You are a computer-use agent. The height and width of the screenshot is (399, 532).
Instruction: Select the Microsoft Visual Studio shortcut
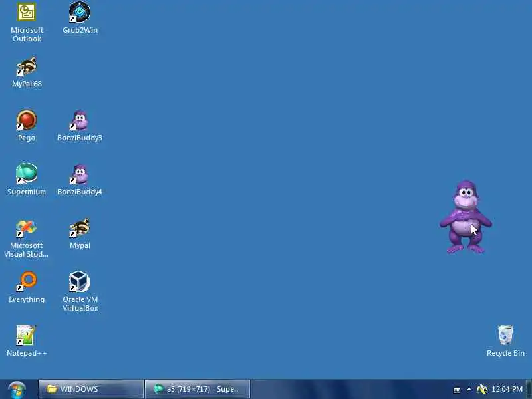pyautogui.click(x=26, y=239)
